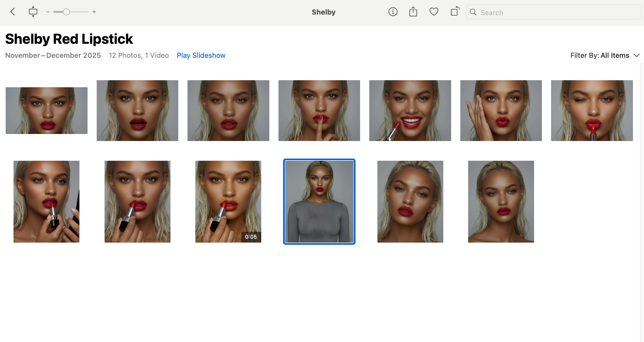Click the plus to enlarge thumbnails
The height and width of the screenshot is (342, 644).
click(94, 12)
